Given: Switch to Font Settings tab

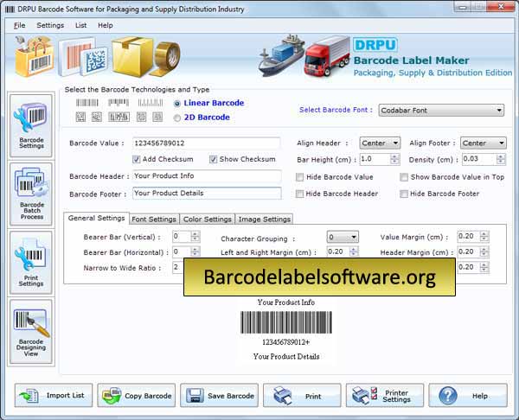Looking at the screenshot, I should pyautogui.click(x=154, y=220).
